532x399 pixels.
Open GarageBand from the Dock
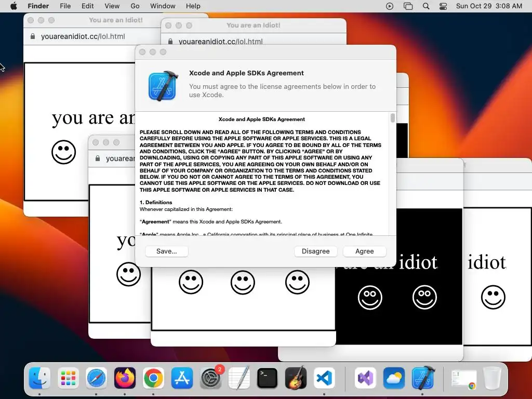click(296, 378)
